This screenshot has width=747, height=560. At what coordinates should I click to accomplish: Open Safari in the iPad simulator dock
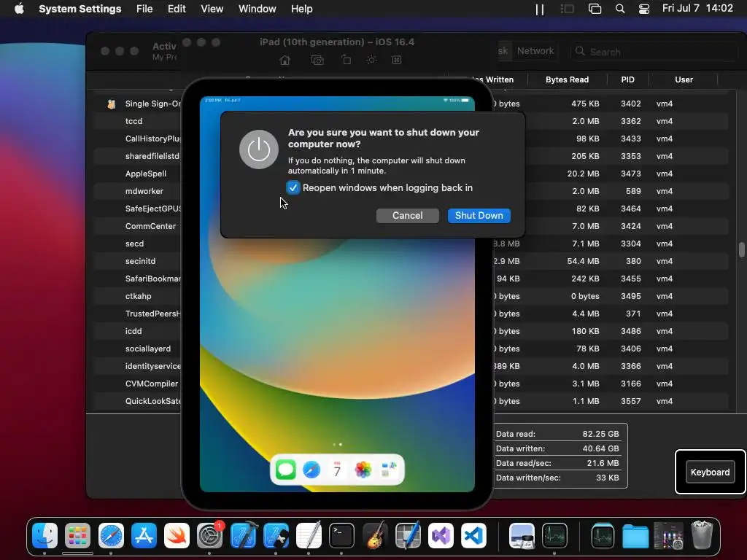[311, 470]
